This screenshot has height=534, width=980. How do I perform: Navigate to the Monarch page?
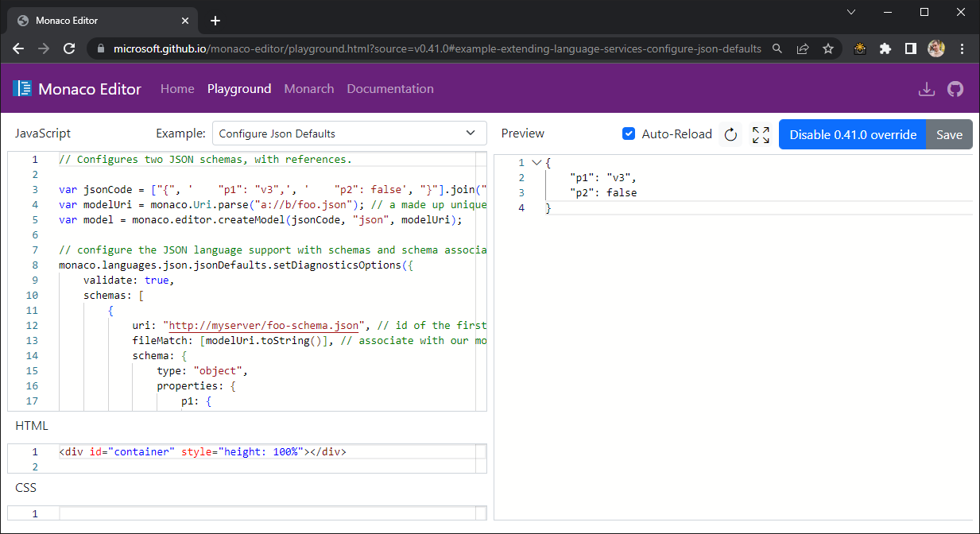309,88
